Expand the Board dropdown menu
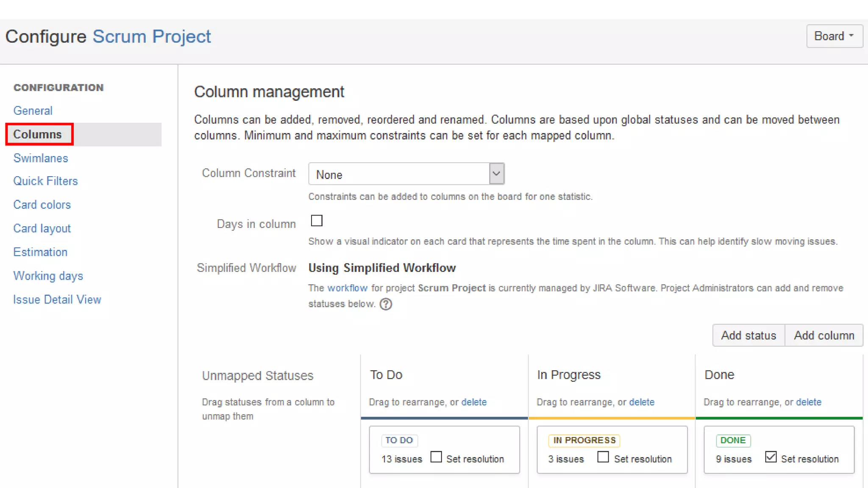Viewport: 868px width, 488px height. click(x=834, y=36)
